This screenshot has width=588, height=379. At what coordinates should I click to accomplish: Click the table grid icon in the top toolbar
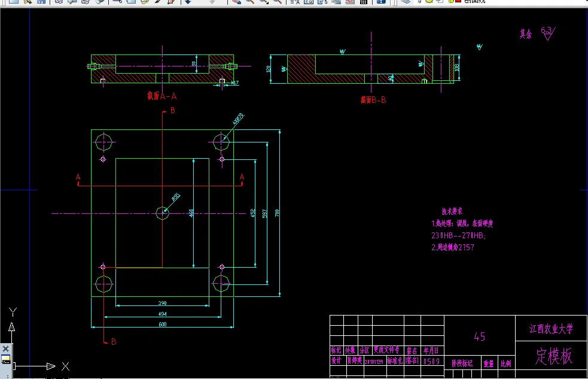coord(363,2)
